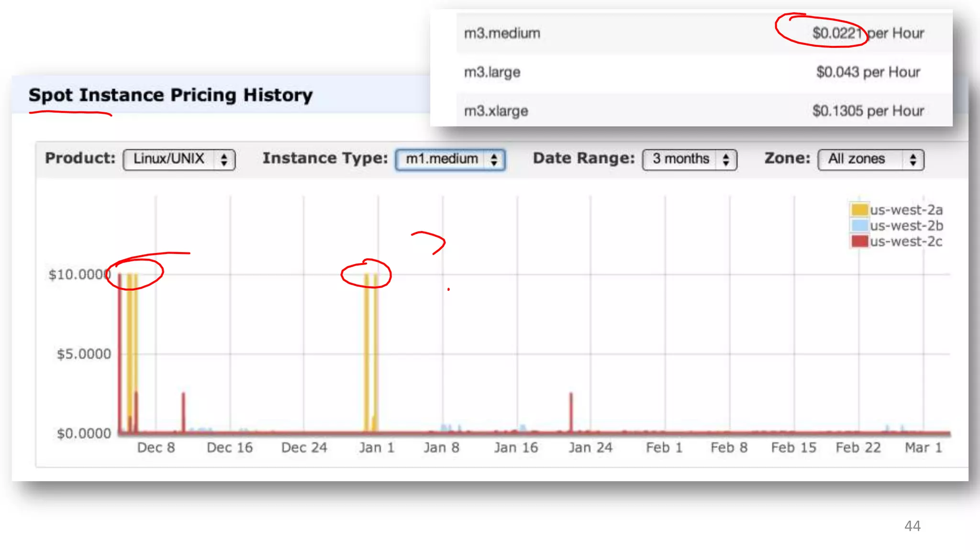Click the Zone dropdown arrow icon
Image resolution: width=980 pixels, height=551 pixels.
(x=913, y=160)
